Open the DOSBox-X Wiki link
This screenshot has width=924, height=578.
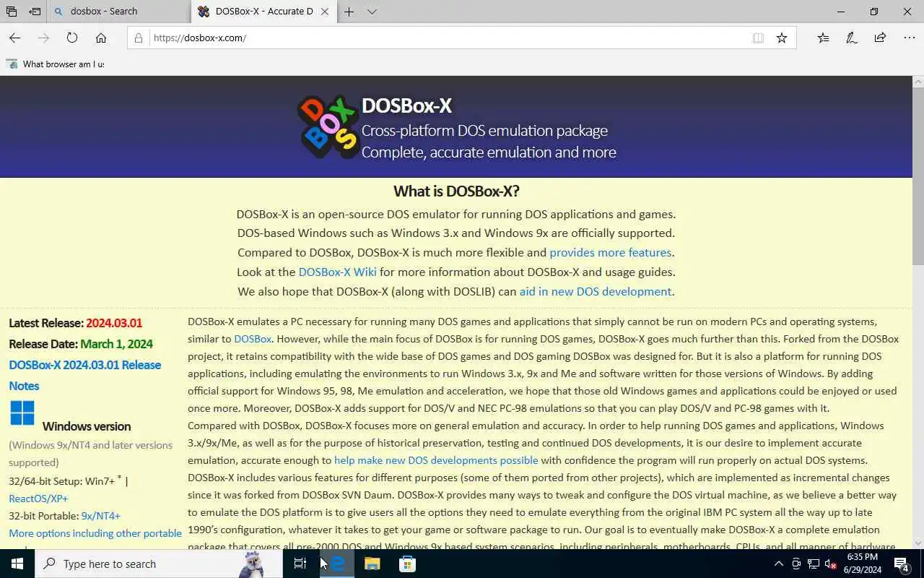(x=337, y=272)
